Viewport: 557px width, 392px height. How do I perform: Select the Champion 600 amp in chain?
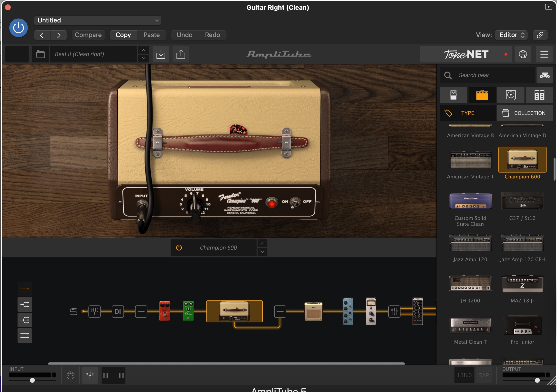pos(235,311)
